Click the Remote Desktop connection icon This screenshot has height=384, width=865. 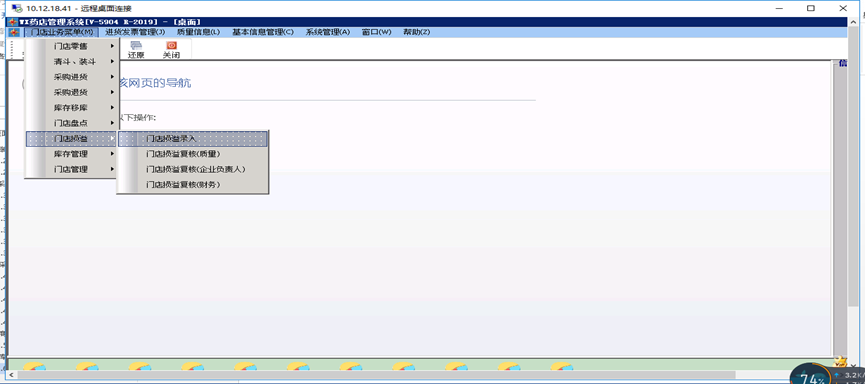point(17,8)
